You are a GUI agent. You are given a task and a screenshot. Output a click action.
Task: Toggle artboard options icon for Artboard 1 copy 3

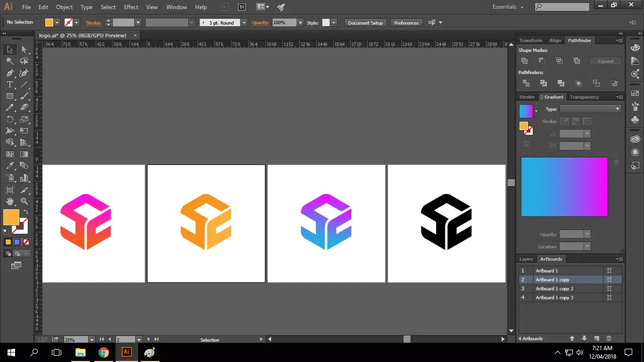pyautogui.click(x=609, y=298)
